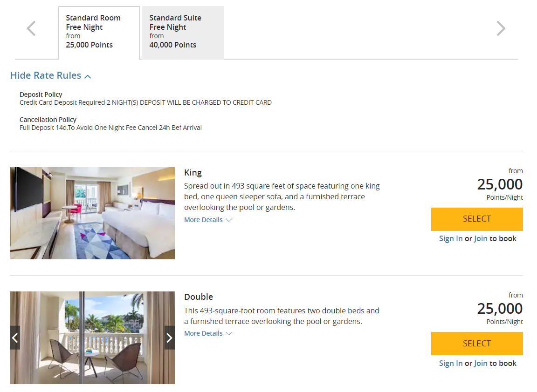
Task: Click the King room title
Action: (x=193, y=173)
